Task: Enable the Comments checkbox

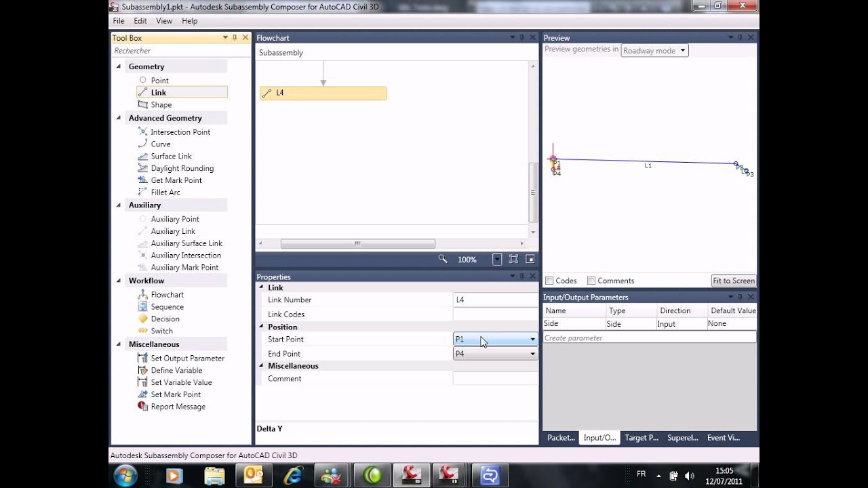Action: 591,281
